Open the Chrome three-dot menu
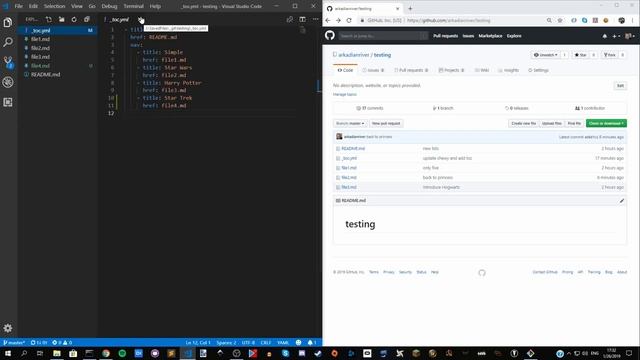 click(x=633, y=20)
